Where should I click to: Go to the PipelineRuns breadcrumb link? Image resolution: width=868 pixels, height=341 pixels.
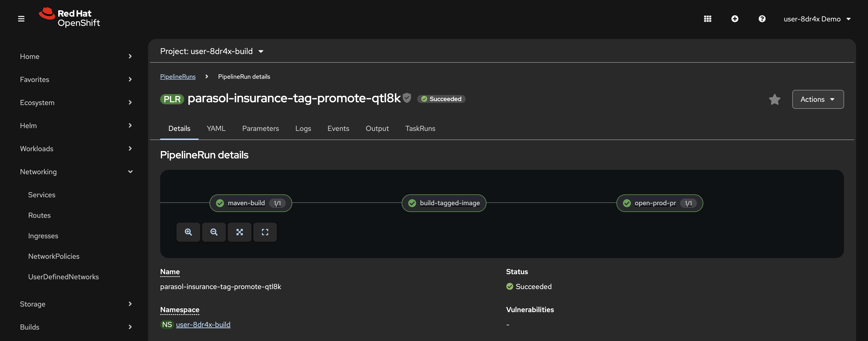tap(178, 76)
